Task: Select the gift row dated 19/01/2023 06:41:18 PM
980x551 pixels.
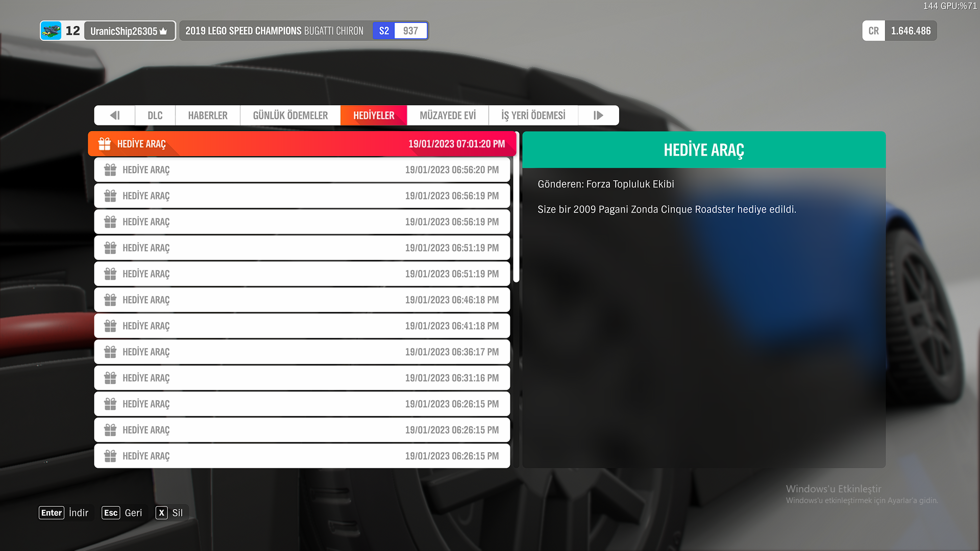Action: (x=302, y=326)
